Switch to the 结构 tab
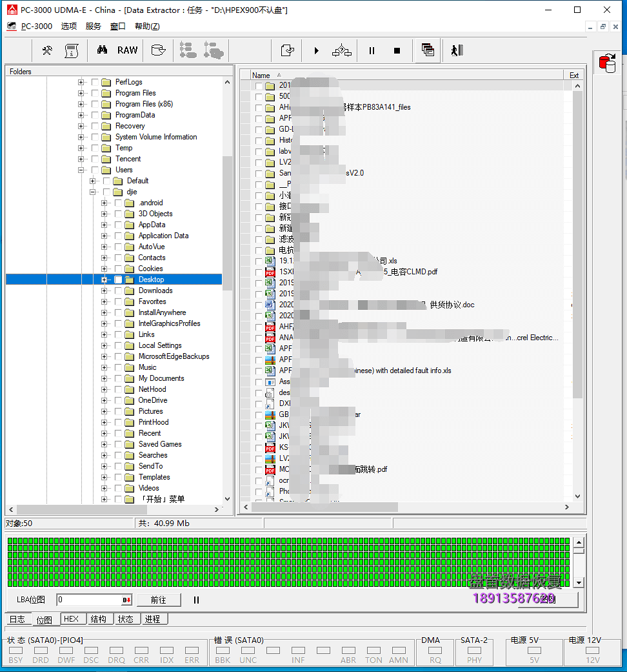 (99, 619)
